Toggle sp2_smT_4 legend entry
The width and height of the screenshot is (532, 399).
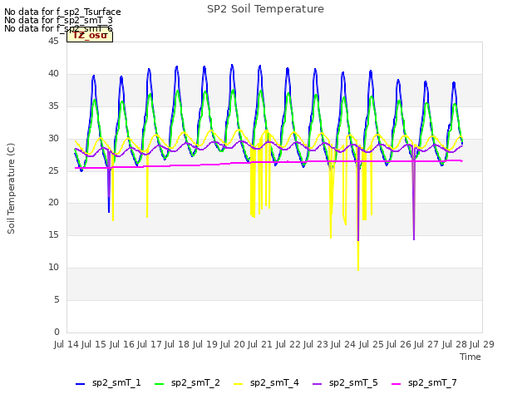point(266,383)
